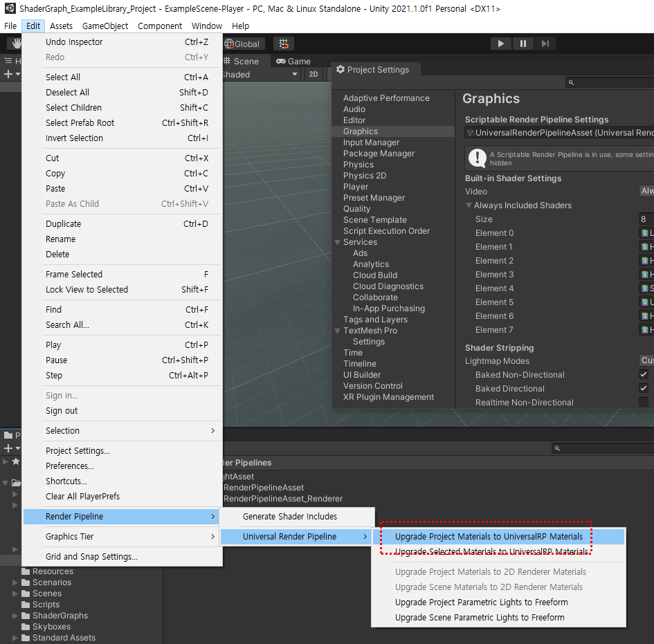This screenshot has width=654, height=644.
Task: Enable Realtime Non-Directional checkbox
Action: [x=644, y=402]
